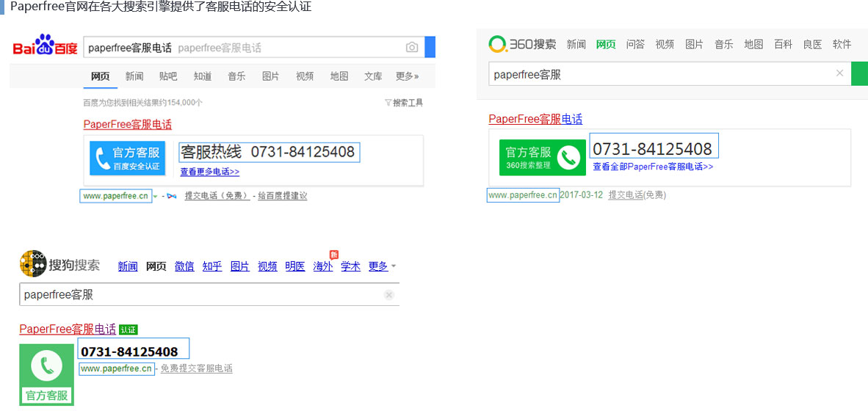868x419 pixels.
Task: Click www.paperfree.cn under 360 result
Action: (523, 195)
